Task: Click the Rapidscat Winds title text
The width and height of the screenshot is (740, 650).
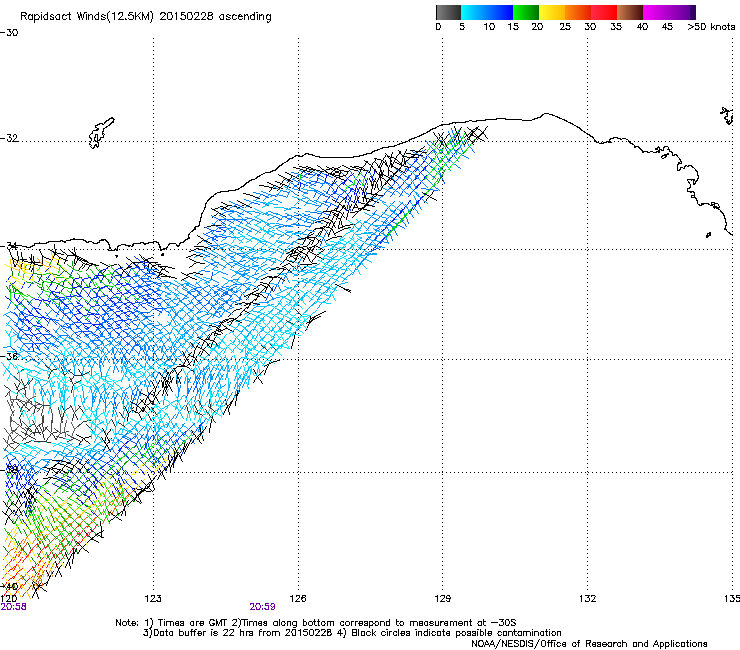Action: [x=146, y=17]
